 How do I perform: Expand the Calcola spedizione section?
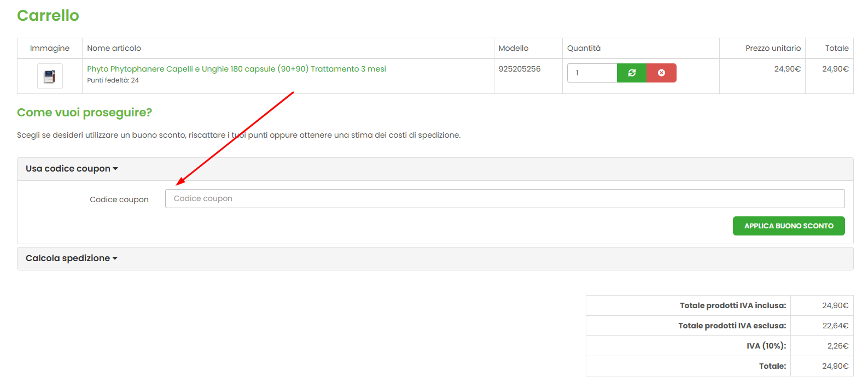[72, 258]
